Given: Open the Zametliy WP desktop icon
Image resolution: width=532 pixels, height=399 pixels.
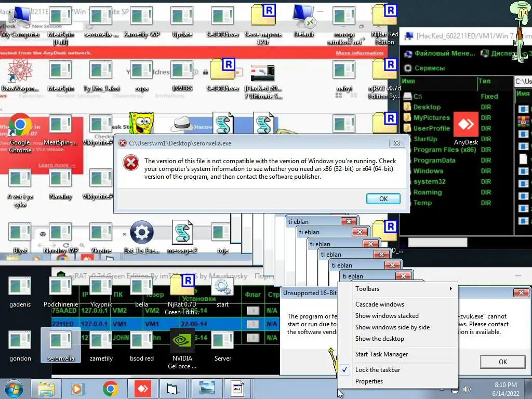Looking at the screenshot, I should (x=141, y=22).
